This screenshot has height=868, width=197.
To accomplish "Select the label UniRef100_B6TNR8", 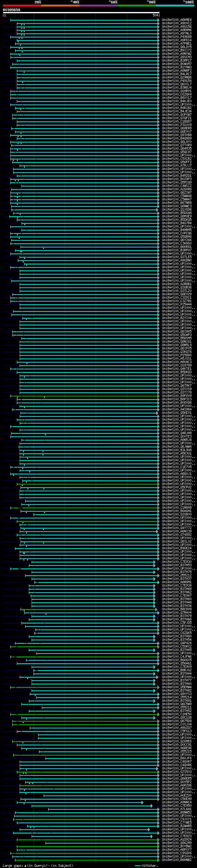I will [177, 203].
